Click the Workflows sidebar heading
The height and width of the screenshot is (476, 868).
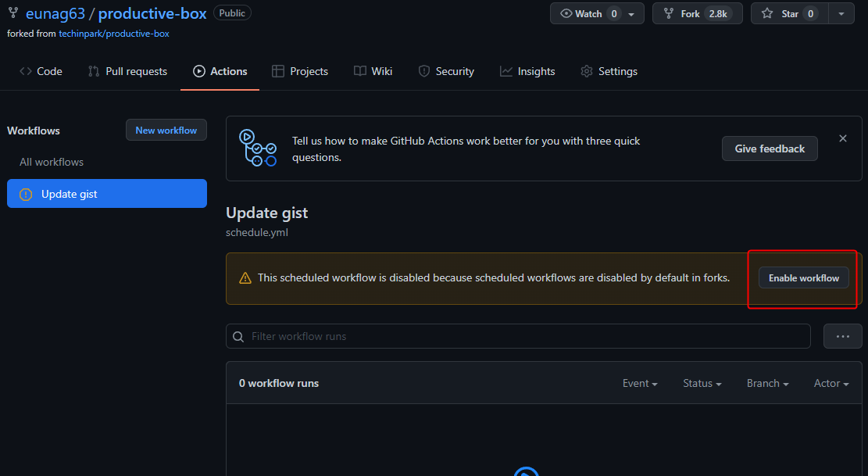pos(34,131)
